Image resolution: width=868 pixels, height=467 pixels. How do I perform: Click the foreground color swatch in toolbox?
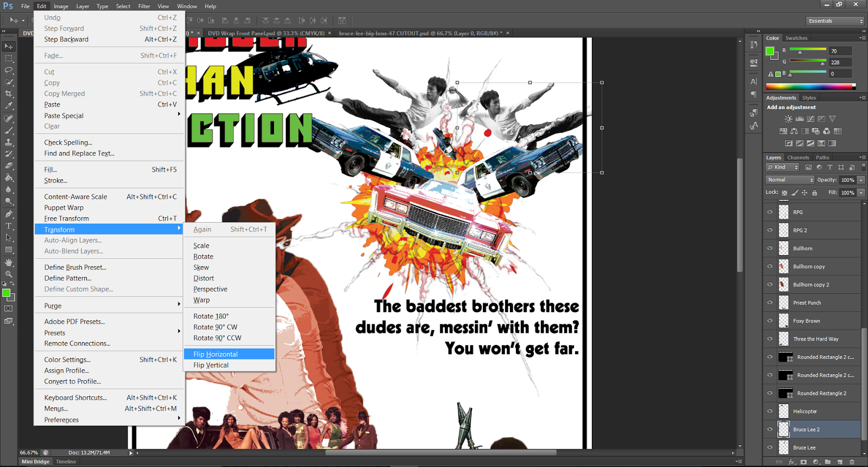[x=6, y=293]
